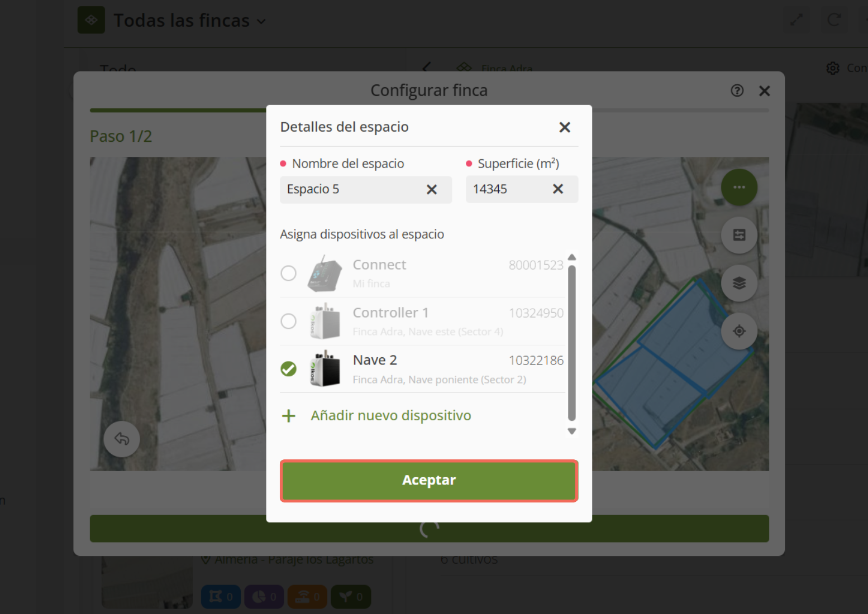The height and width of the screenshot is (614, 868).
Task: Click the Nave 2 device name
Action: point(375,360)
